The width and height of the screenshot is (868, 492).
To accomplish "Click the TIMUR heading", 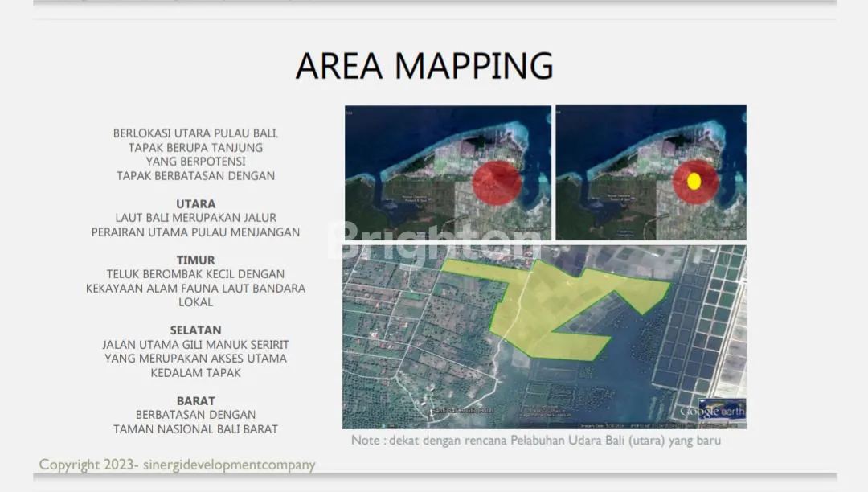I will [x=195, y=260].
